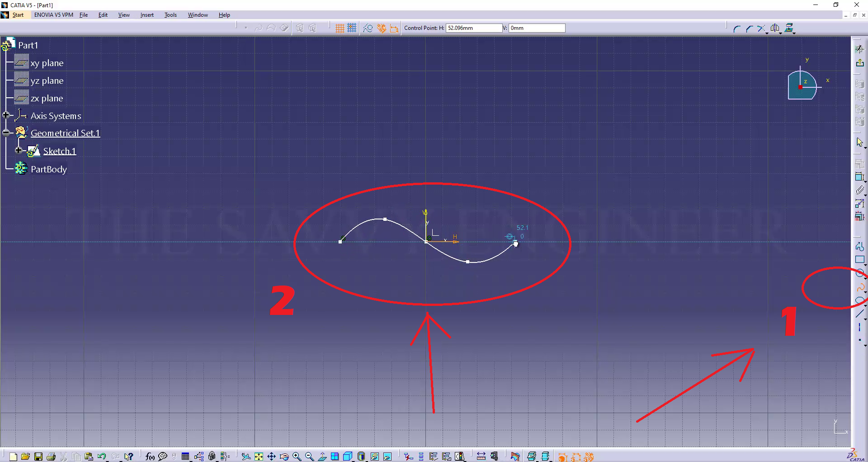The image size is (868, 462).
Task: Click the Corner tool icon
Action: 736,29
